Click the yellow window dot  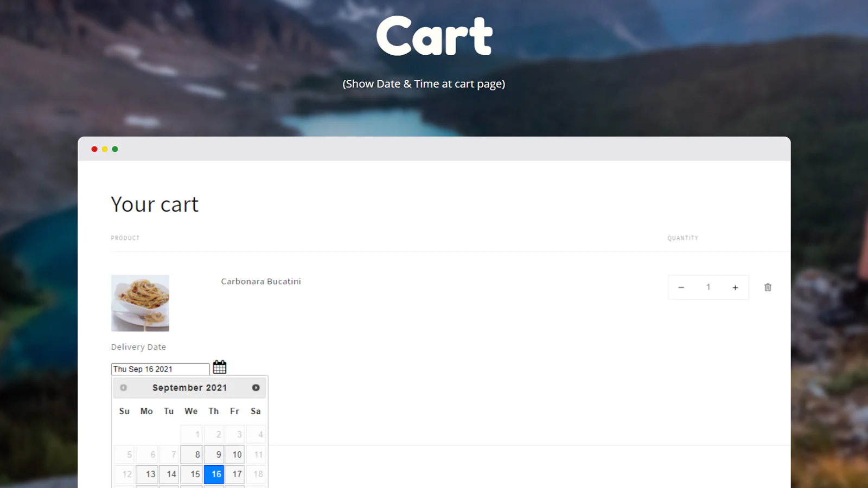tap(105, 149)
